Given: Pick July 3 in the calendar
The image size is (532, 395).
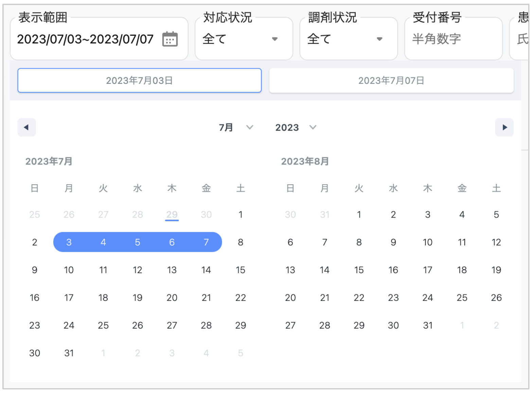Looking at the screenshot, I should pos(69,242).
